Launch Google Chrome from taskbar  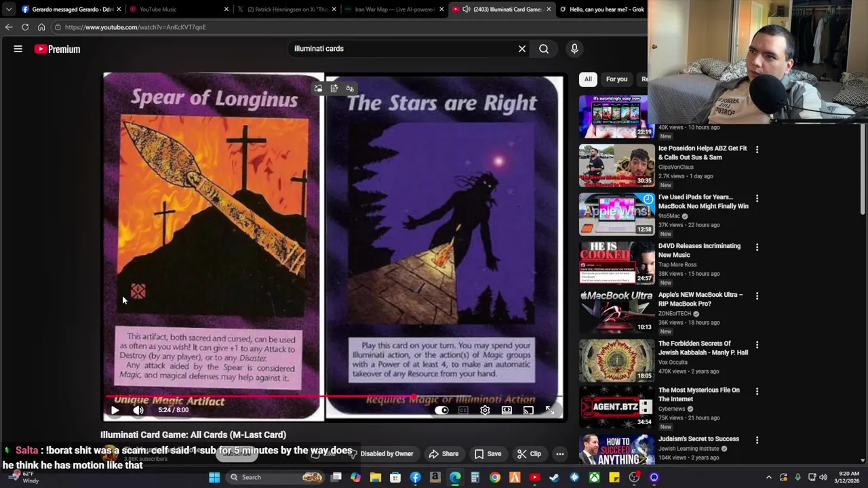point(495,477)
